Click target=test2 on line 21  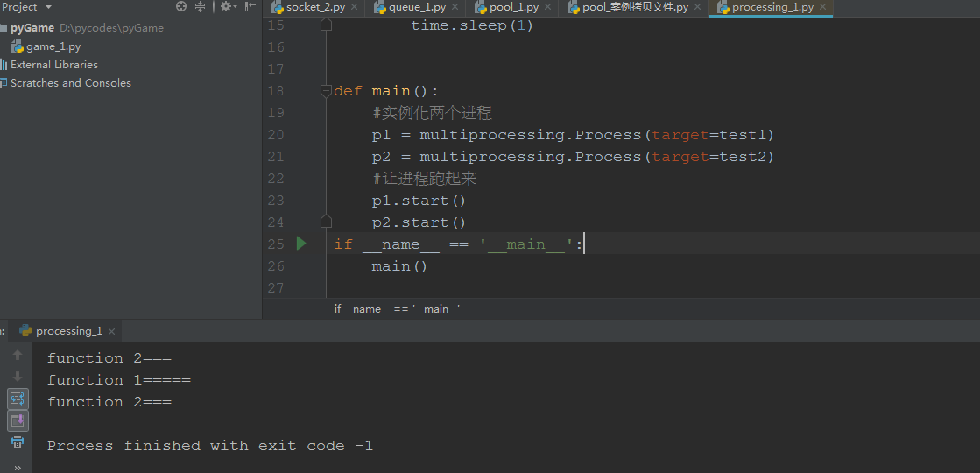tap(709, 157)
